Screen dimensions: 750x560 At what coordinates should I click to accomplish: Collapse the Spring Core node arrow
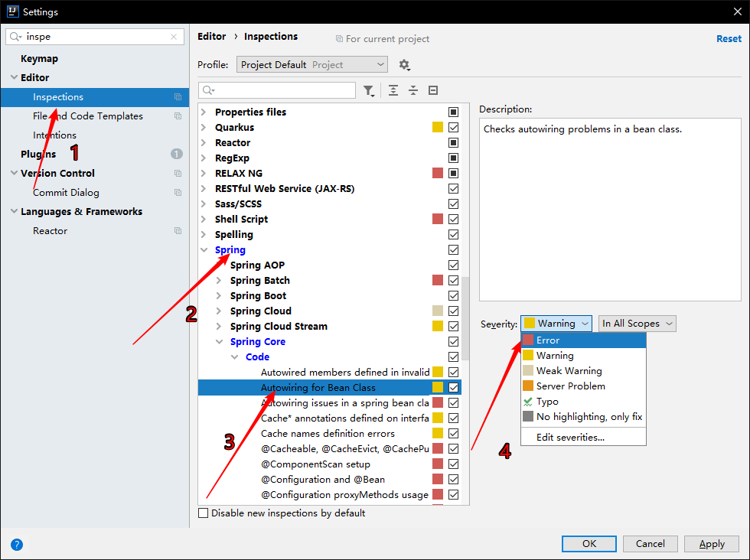click(220, 341)
